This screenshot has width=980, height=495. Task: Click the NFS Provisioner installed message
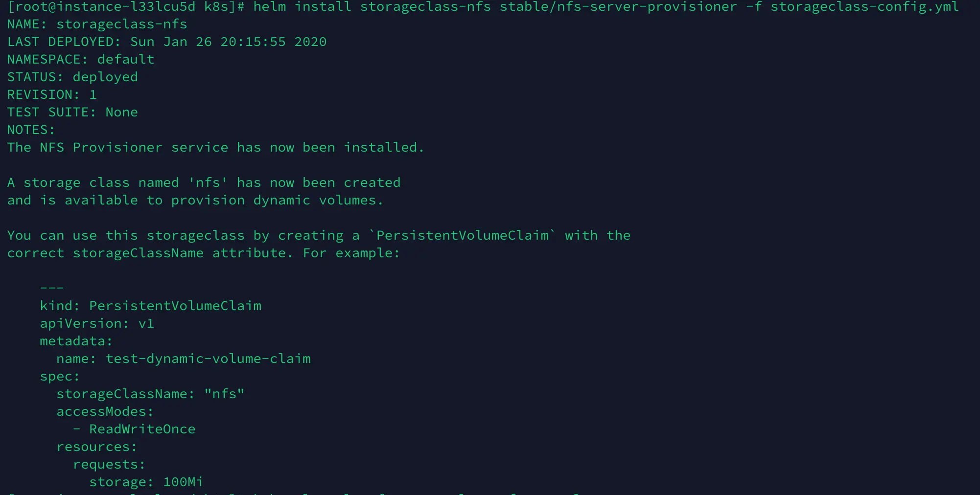tap(215, 147)
